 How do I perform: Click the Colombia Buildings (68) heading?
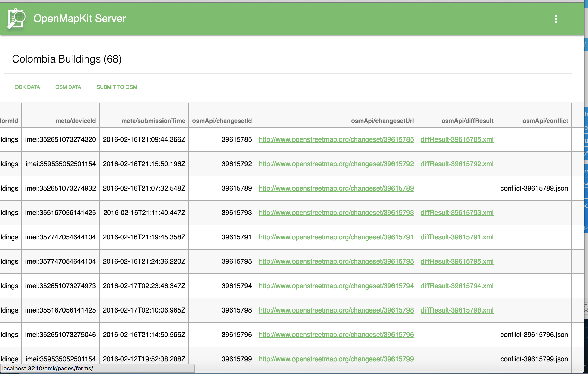coord(67,59)
